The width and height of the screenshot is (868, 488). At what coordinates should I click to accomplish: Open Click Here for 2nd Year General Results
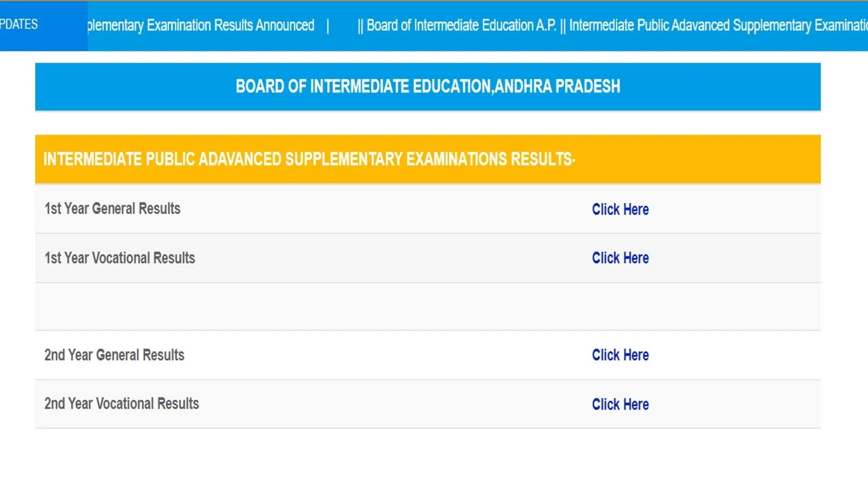[620, 355]
